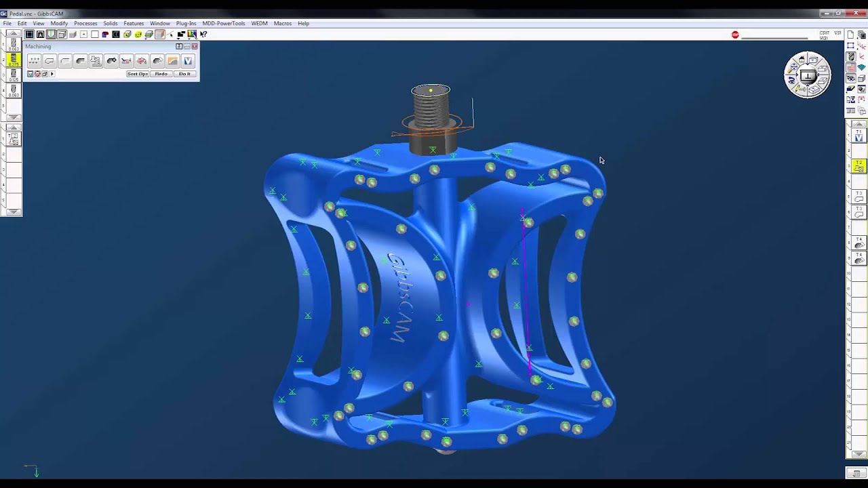Select the roughing pocket process icon in Machining palette
868x488 pixels.
pyautogui.click(x=80, y=60)
